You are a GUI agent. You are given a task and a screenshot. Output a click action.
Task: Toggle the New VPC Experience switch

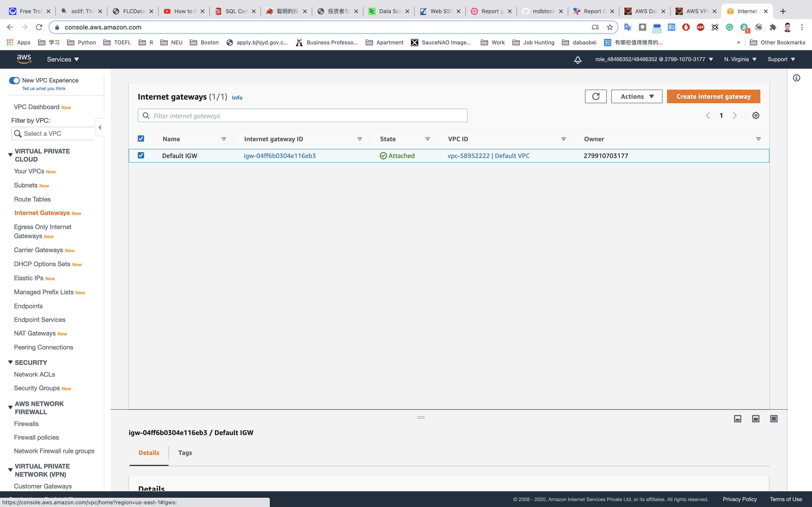coord(14,81)
